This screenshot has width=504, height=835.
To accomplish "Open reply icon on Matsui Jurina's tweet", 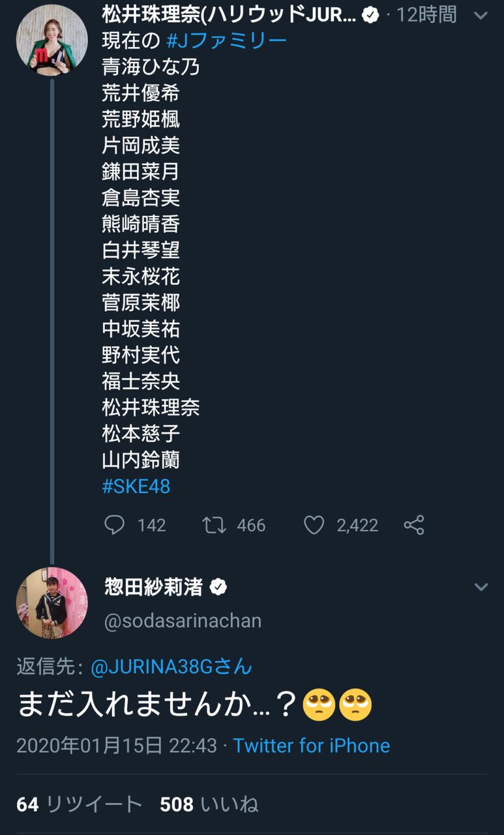I will tap(114, 525).
